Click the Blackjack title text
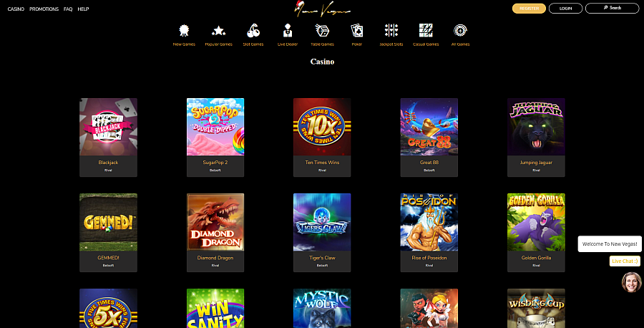The width and height of the screenshot is (644, 328). pyautogui.click(x=109, y=163)
